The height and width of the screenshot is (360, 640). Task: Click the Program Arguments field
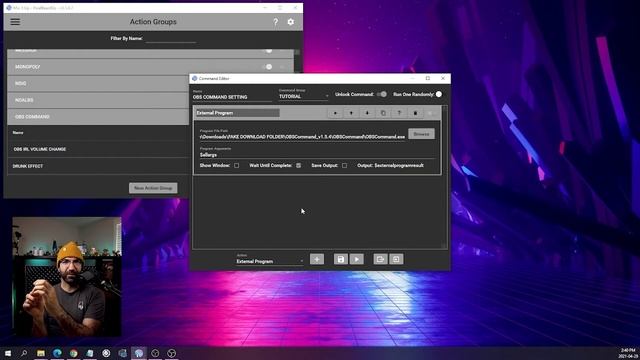317,155
